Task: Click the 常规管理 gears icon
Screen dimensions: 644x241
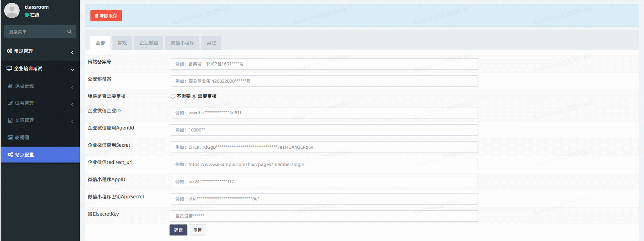Action: 9,51
